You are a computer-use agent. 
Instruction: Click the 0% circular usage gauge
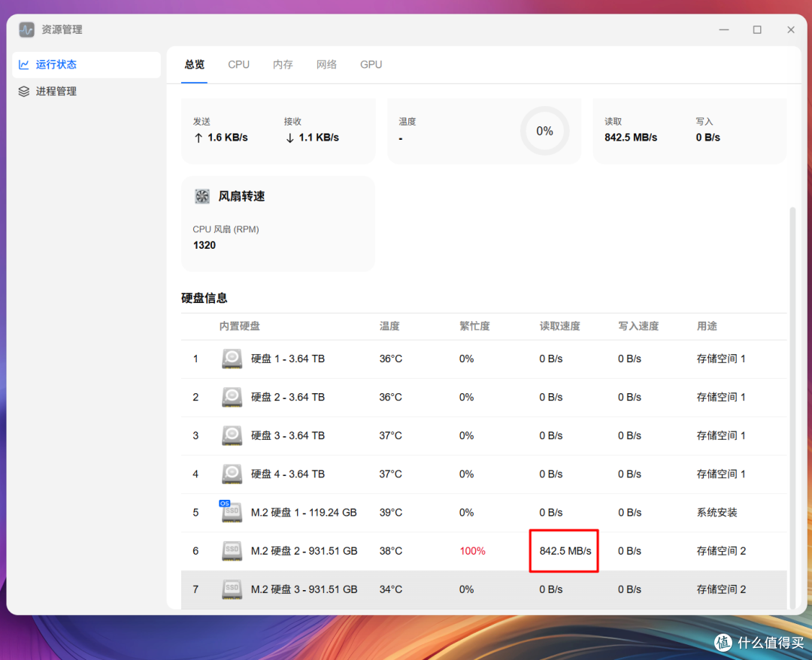pyautogui.click(x=544, y=131)
